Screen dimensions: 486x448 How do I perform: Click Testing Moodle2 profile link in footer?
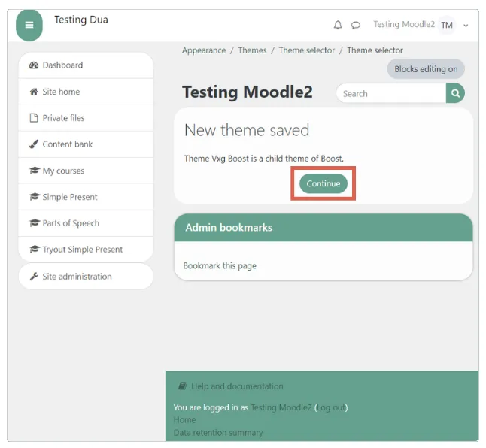pos(281,407)
